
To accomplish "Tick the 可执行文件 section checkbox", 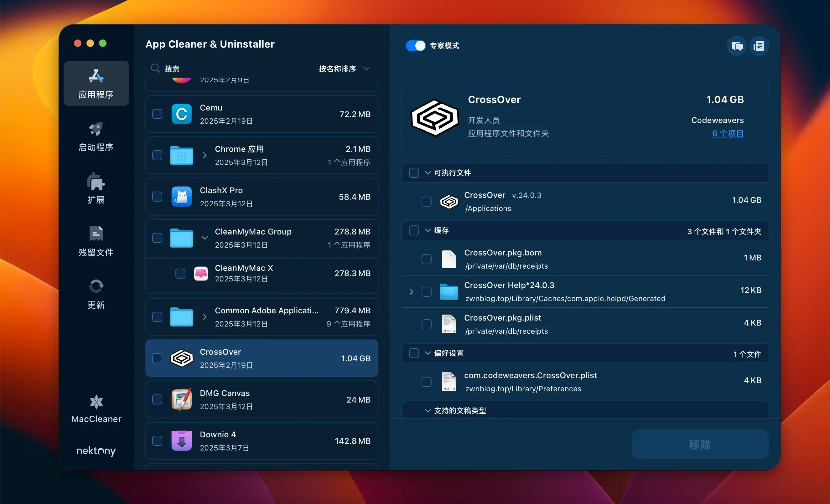I will (x=414, y=173).
